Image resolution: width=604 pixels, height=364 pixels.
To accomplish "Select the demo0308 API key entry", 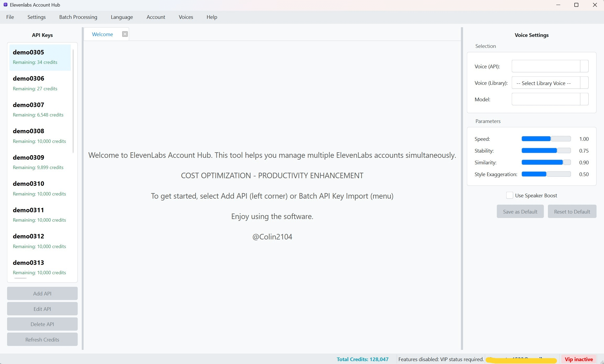I will coord(40,136).
